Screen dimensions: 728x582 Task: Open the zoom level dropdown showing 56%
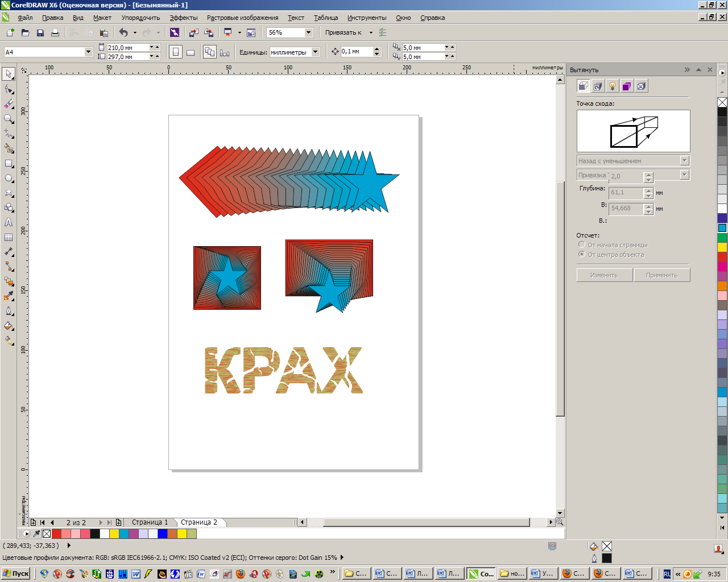309,32
